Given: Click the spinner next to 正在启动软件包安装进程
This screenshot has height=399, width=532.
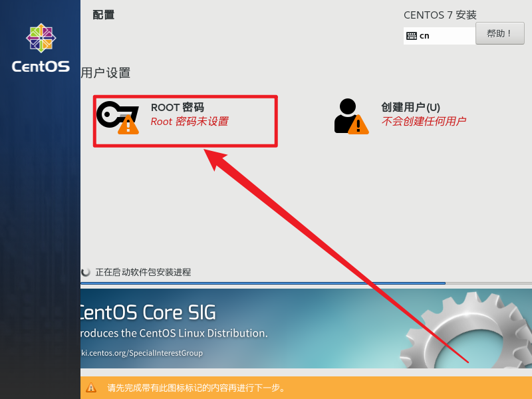Looking at the screenshot, I should [86, 272].
